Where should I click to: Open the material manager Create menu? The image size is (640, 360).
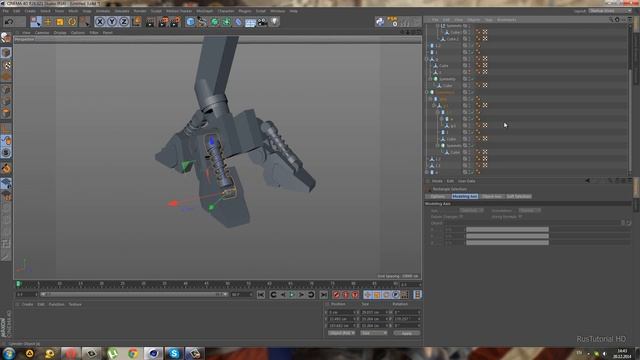(x=27, y=304)
